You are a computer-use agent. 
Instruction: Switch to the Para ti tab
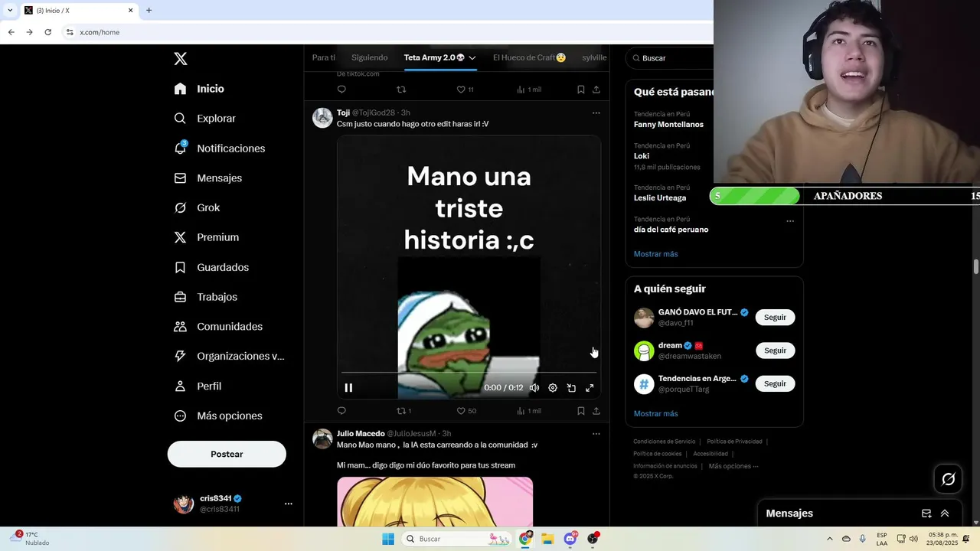324,57
